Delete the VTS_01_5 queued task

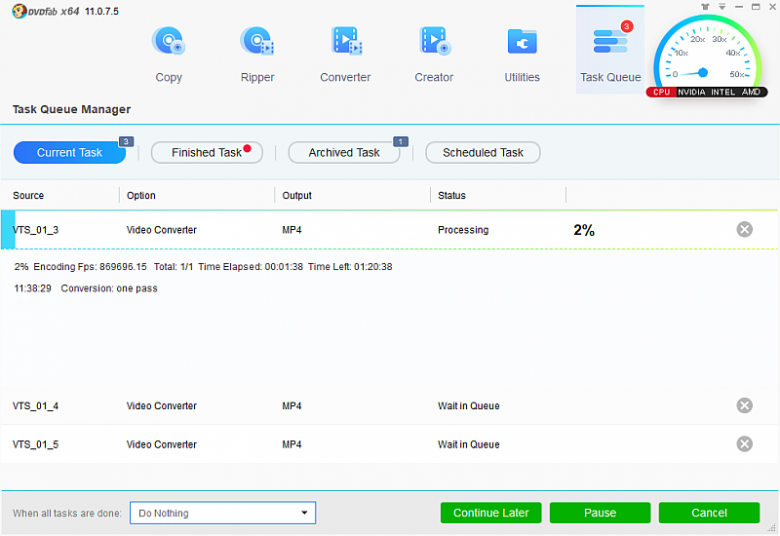click(x=744, y=444)
